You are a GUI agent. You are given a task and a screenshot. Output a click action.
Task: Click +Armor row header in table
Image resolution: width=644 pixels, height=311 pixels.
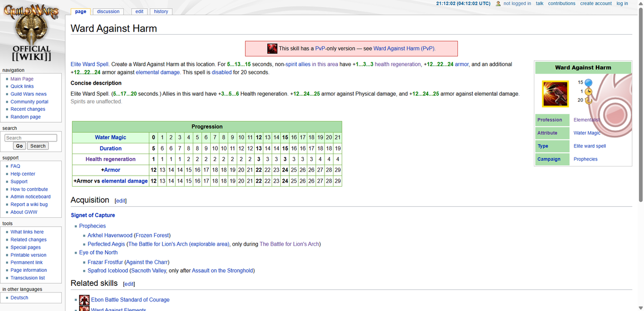(111, 170)
